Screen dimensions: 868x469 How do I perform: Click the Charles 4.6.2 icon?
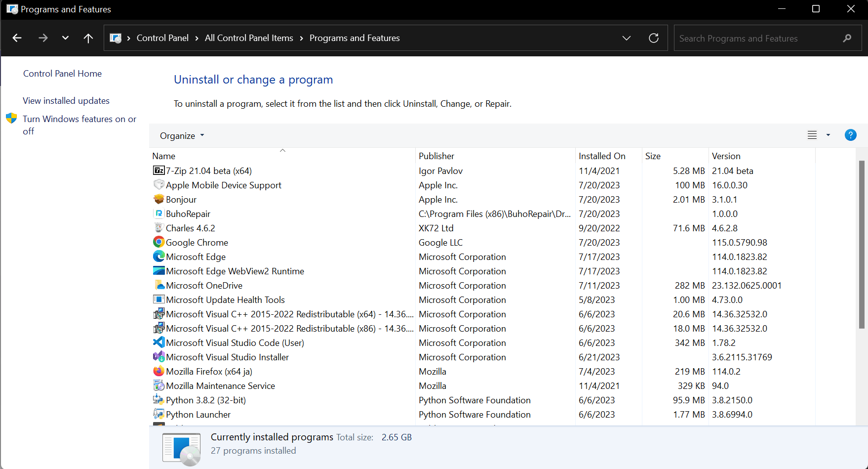158,228
